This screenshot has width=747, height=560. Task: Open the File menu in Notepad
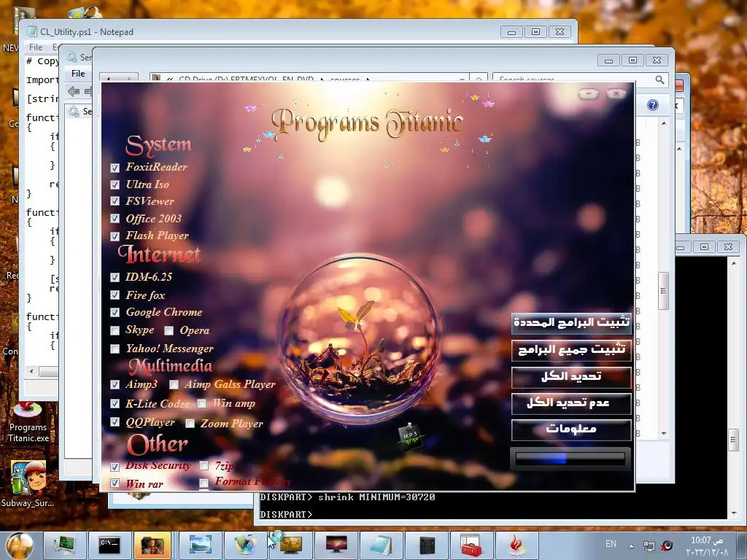[36, 47]
